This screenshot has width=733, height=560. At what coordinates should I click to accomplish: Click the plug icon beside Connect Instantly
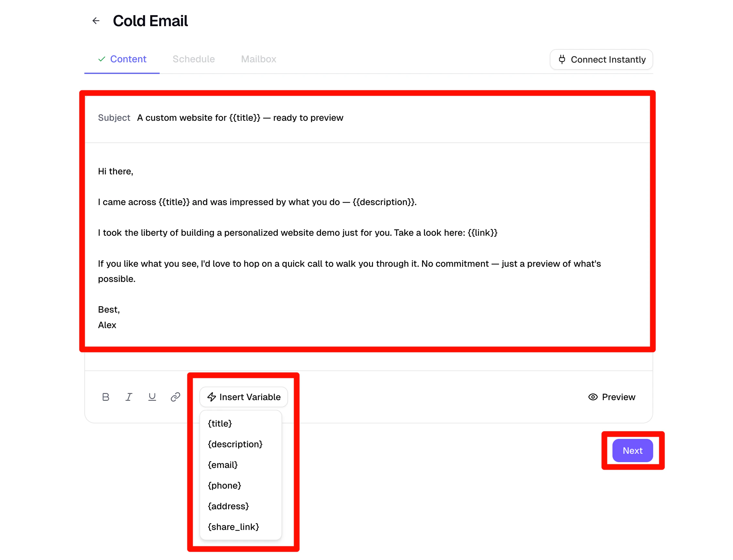coord(563,59)
